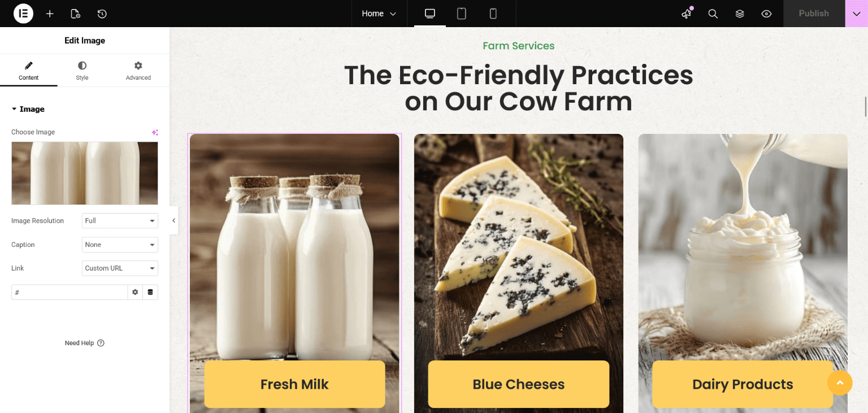Open the Caption dropdown
The height and width of the screenshot is (413, 868).
tap(120, 245)
